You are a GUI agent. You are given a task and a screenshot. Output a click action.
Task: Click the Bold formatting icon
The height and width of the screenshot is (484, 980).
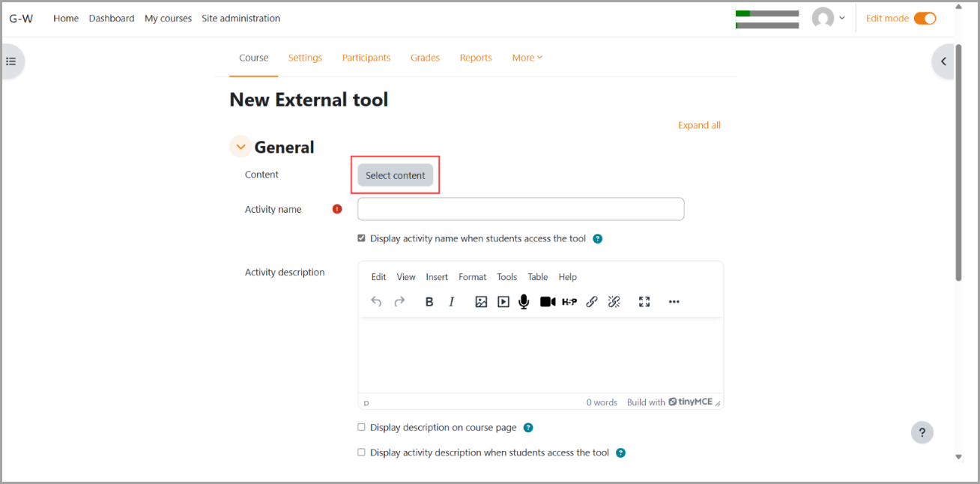point(429,302)
